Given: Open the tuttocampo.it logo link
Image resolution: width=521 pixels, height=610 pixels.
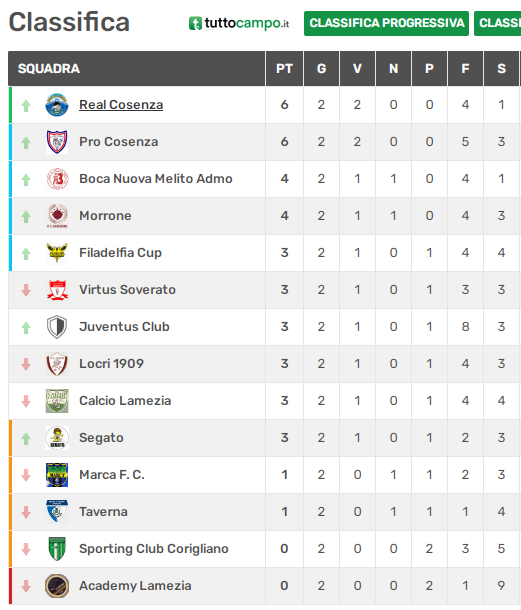Looking at the screenshot, I should 239,23.
